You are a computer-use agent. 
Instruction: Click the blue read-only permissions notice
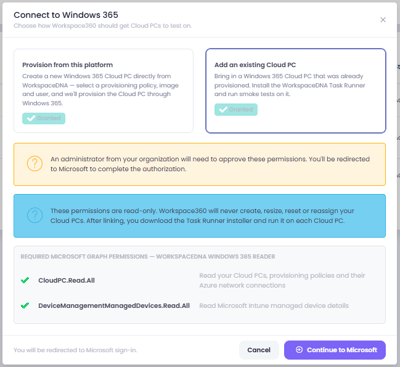click(199, 216)
